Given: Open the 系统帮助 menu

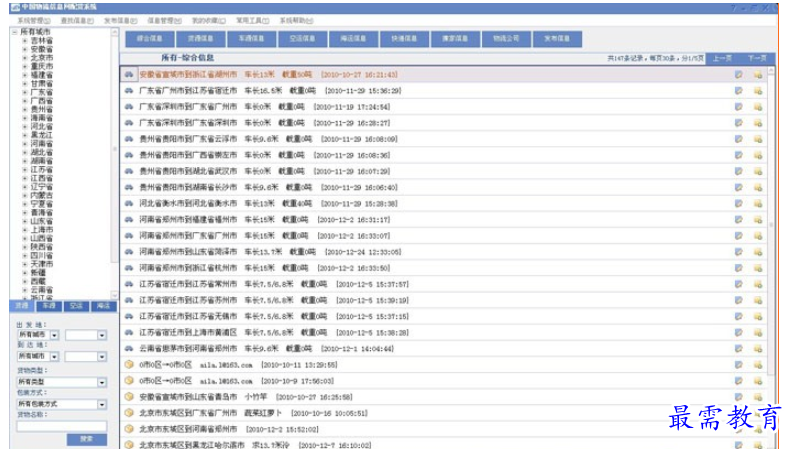Looking at the screenshot, I should [x=296, y=21].
